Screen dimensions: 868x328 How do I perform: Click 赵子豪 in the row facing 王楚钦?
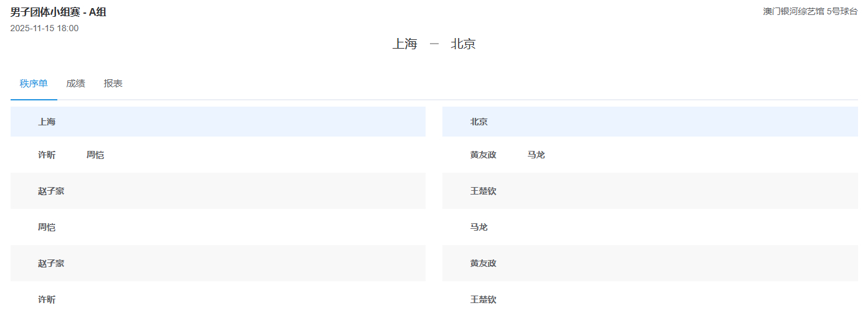tap(51, 191)
